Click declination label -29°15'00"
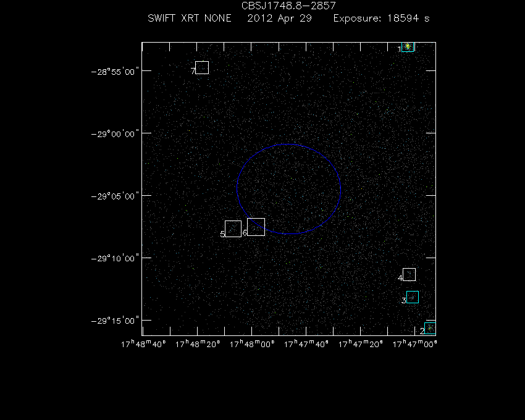Image resolution: width=525 pixels, height=420 pixels. (115, 321)
